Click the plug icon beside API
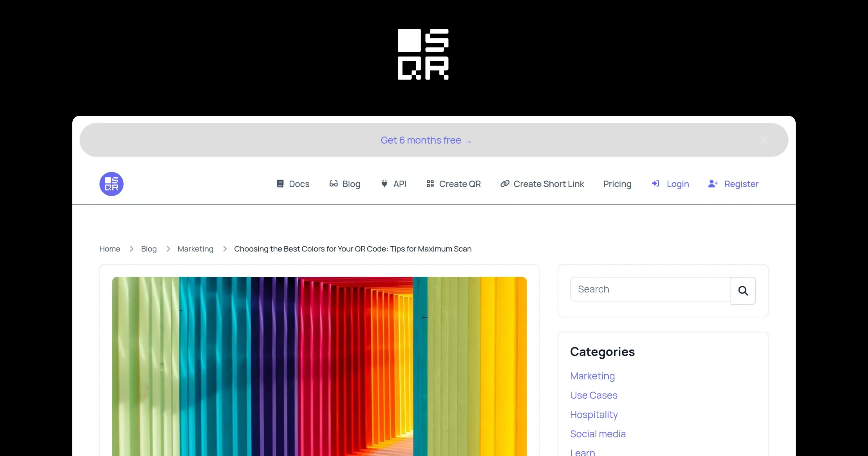The height and width of the screenshot is (456, 868). pos(384,184)
